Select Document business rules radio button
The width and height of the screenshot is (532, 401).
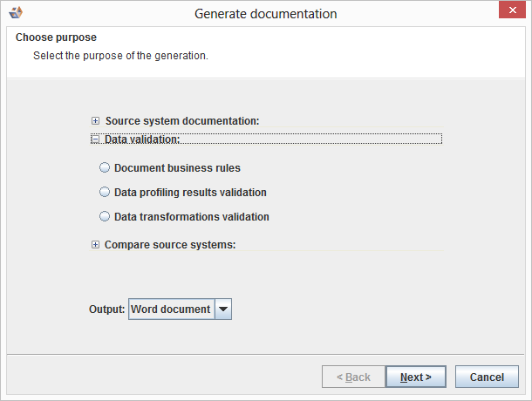tap(106, 168)
